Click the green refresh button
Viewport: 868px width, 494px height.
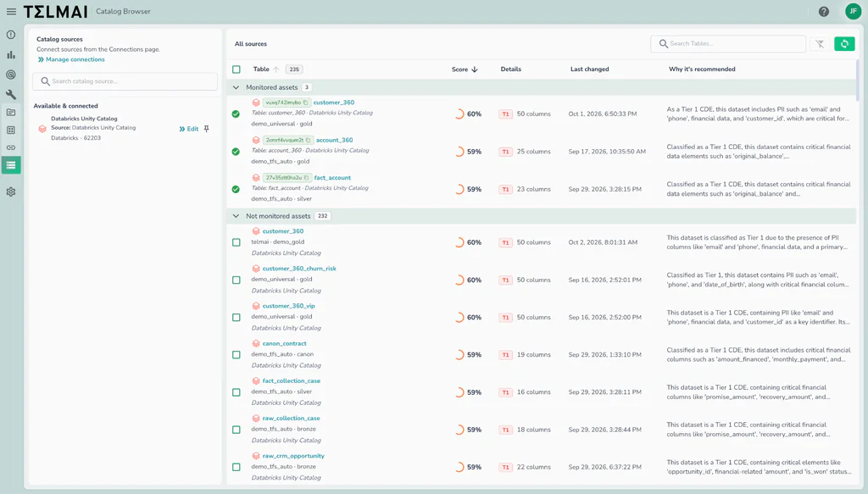click(844, 44)
